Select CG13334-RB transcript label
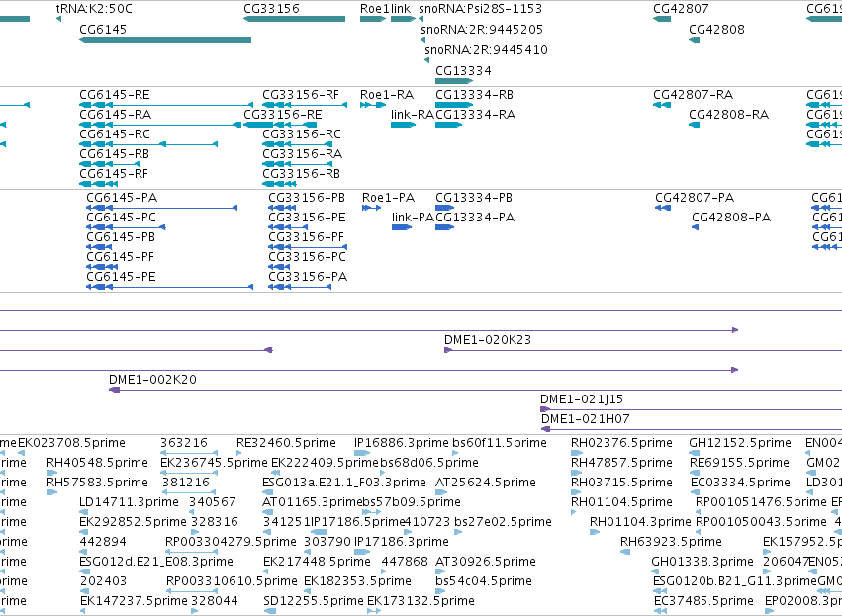Image resolution: width=842 pixels, height=616 pixels. pos(475,95)
